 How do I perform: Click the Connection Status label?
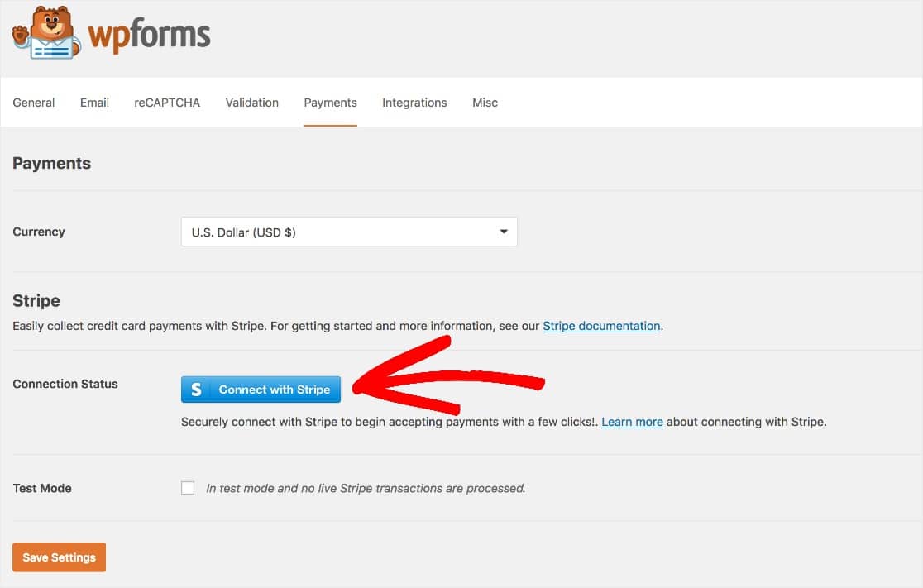[65, 384]
